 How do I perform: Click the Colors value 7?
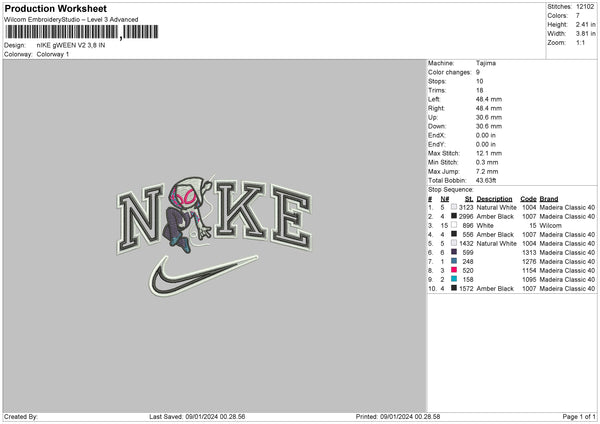578,16
